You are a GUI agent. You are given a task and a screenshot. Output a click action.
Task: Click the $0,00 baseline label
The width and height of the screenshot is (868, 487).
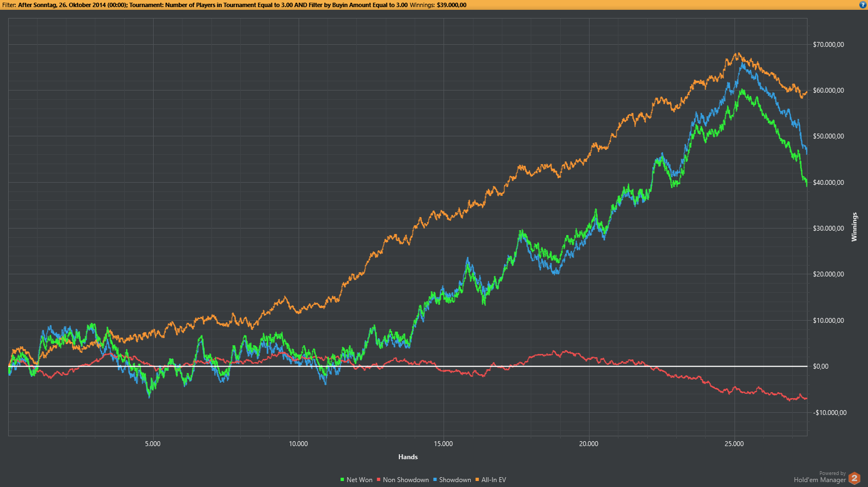[x=821, y=366]
